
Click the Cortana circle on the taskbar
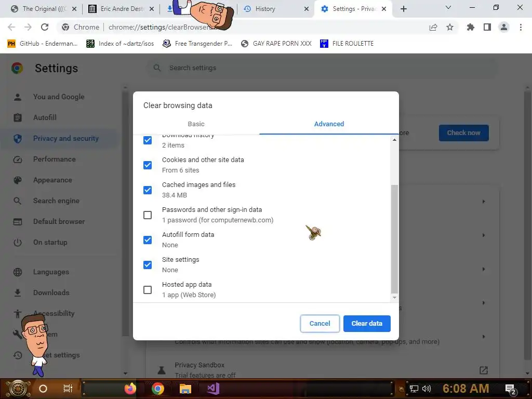43,389
